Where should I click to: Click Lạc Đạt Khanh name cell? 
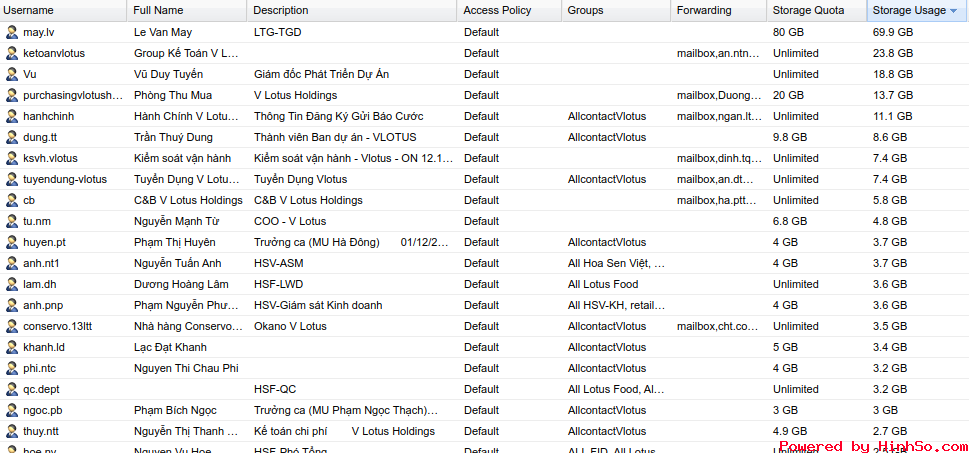point(170,347)
